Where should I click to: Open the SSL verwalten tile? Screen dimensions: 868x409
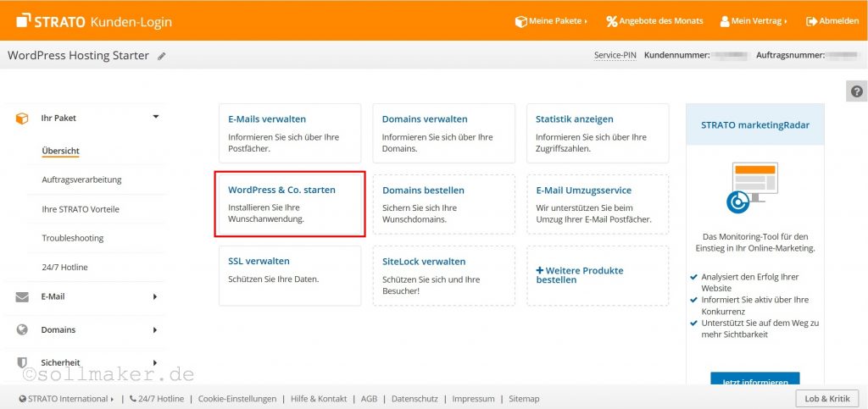pos(290,276)
